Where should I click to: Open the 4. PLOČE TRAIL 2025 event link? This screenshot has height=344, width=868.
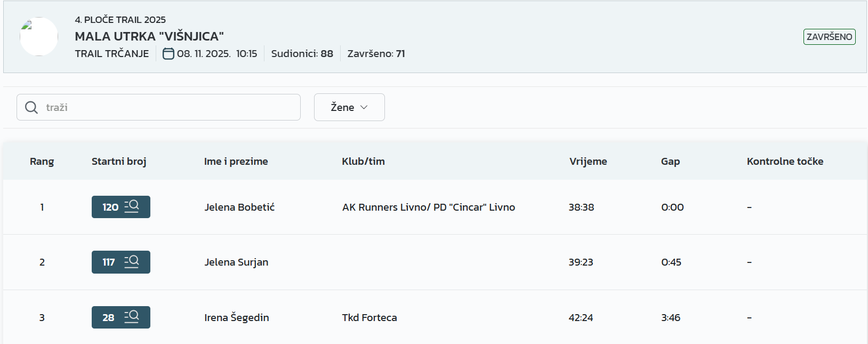[x=120, y=20]
